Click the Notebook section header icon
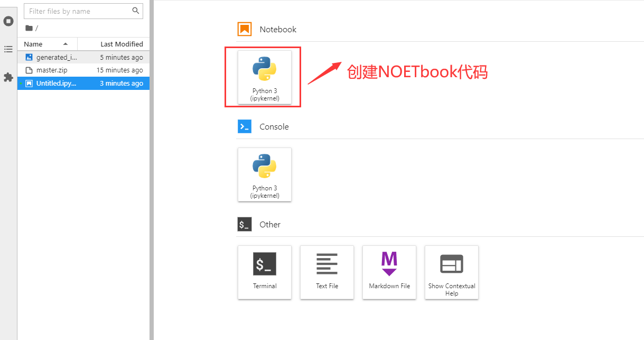 tap(244, 29)
